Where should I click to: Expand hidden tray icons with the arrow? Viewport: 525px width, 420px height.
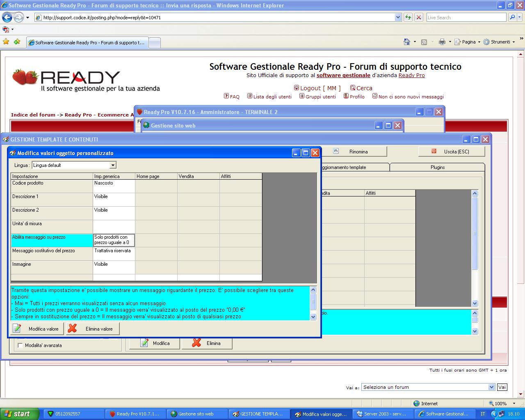coord(494,414)
